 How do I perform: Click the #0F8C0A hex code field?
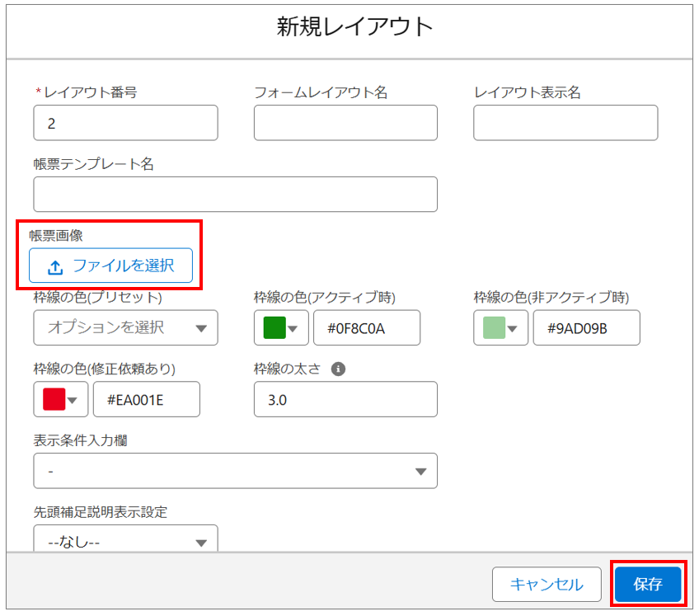point(366,327)
